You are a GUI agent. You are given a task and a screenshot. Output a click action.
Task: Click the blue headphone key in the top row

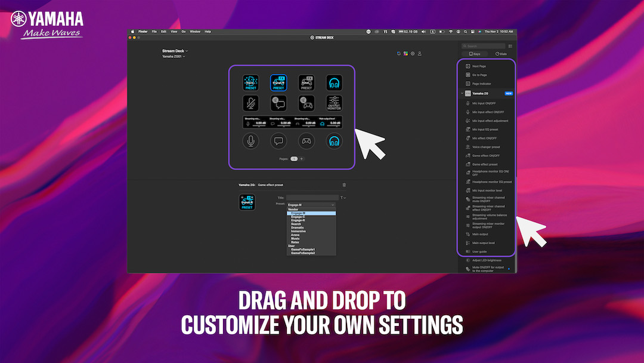pyautogui.click(x=334, y=82)
